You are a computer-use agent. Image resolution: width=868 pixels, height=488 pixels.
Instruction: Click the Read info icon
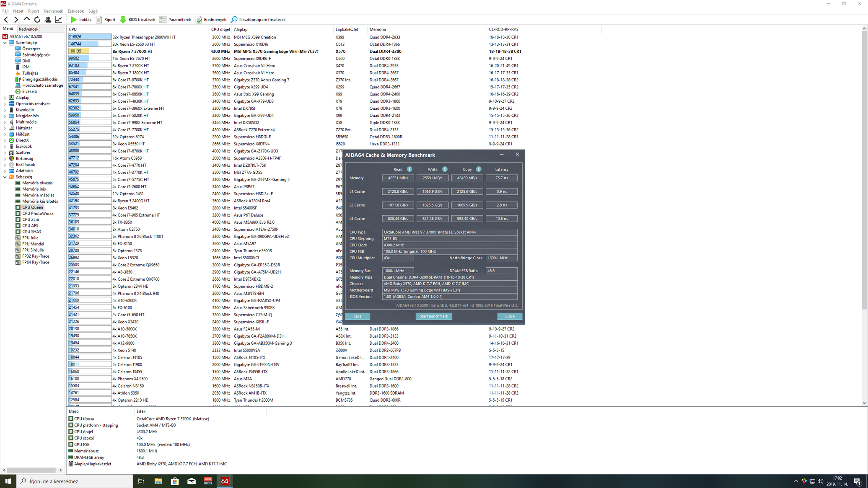click(409, 169)
